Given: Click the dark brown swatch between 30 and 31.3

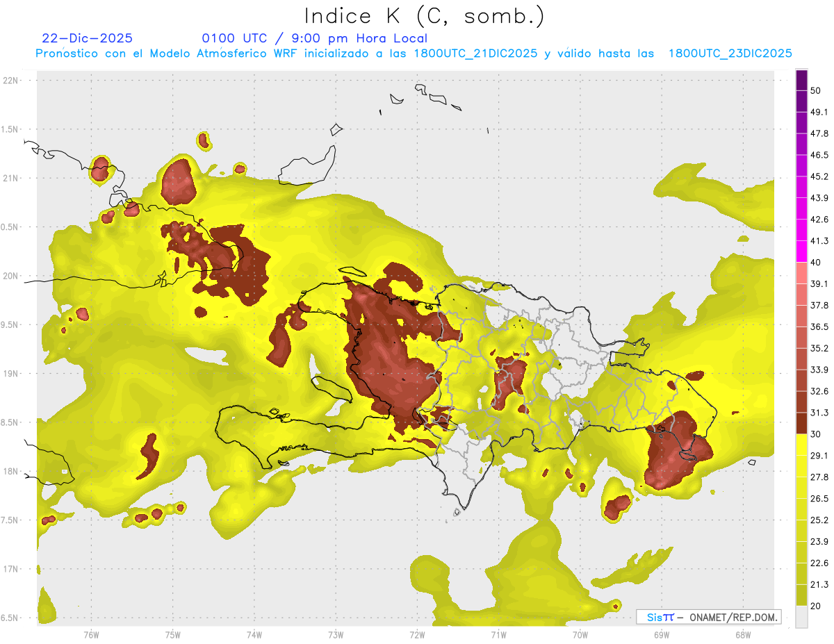Looking at the screenshot, I should [801, 423].
